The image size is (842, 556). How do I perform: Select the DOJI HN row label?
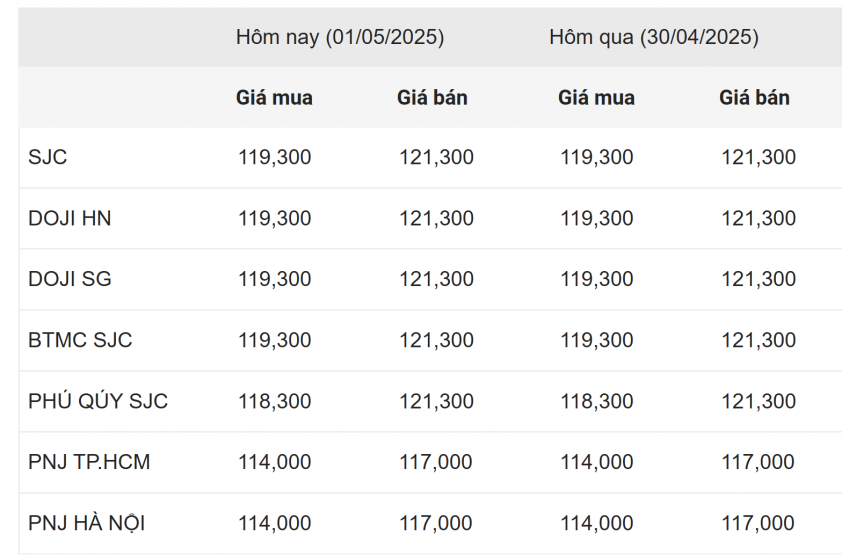(70, 219)
